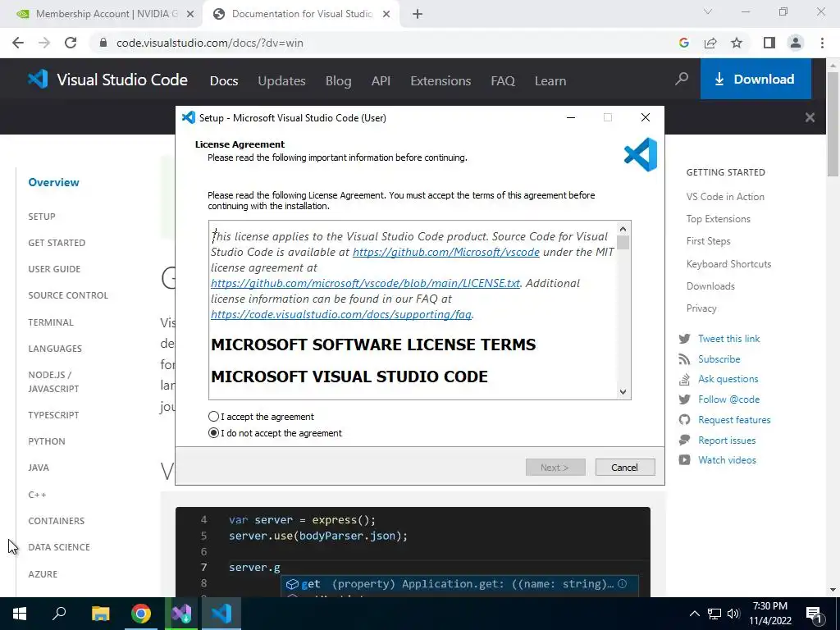
Task: Reload the page with refresh icon
Action: (71, 43)
